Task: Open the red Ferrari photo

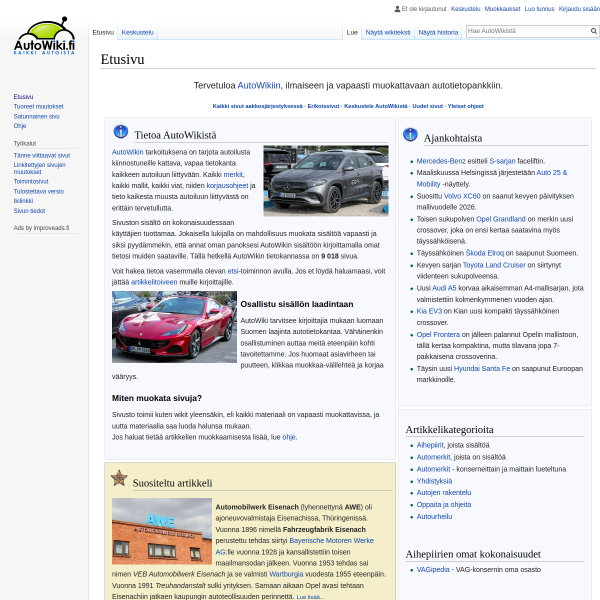Action: click(x=174, y=327)
